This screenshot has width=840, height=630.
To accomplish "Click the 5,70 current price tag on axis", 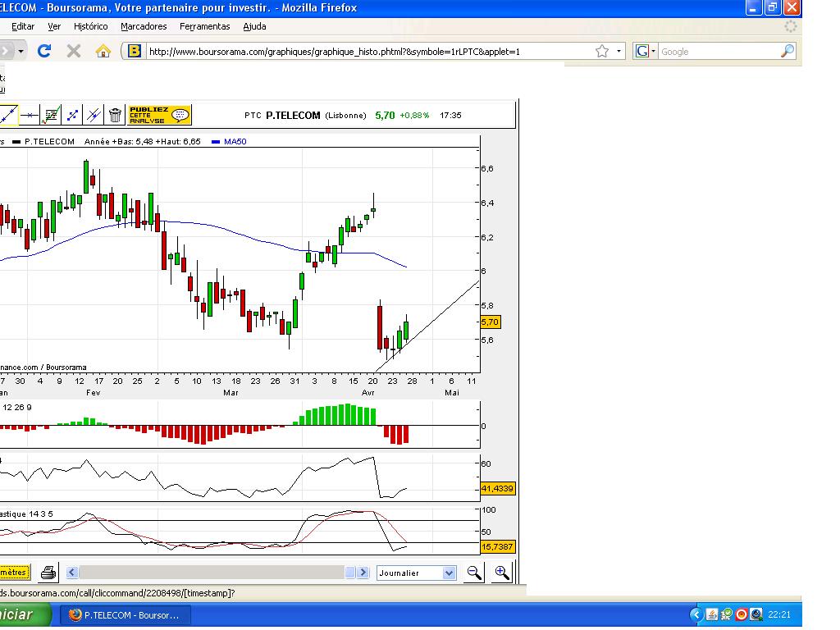I will click(x=491, y=322).
